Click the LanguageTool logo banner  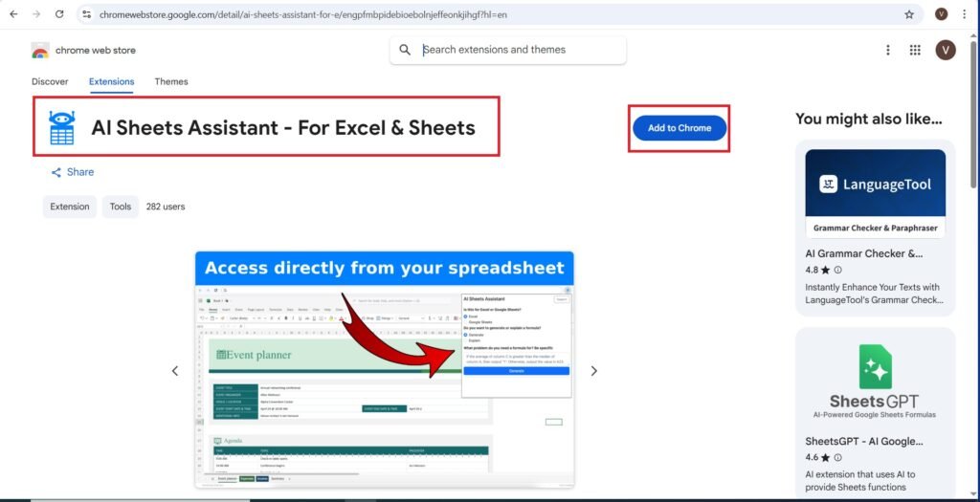pyautogui.click(x=875, y=184)
